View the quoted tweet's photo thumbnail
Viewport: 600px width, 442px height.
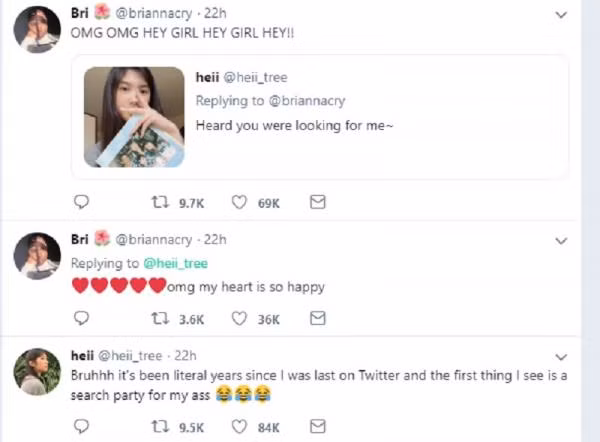click(x=134, y=117)
